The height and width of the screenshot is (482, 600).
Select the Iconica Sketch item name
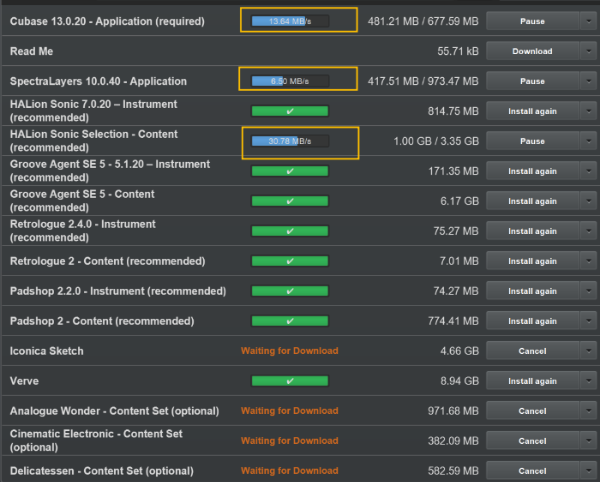point(46,351)
